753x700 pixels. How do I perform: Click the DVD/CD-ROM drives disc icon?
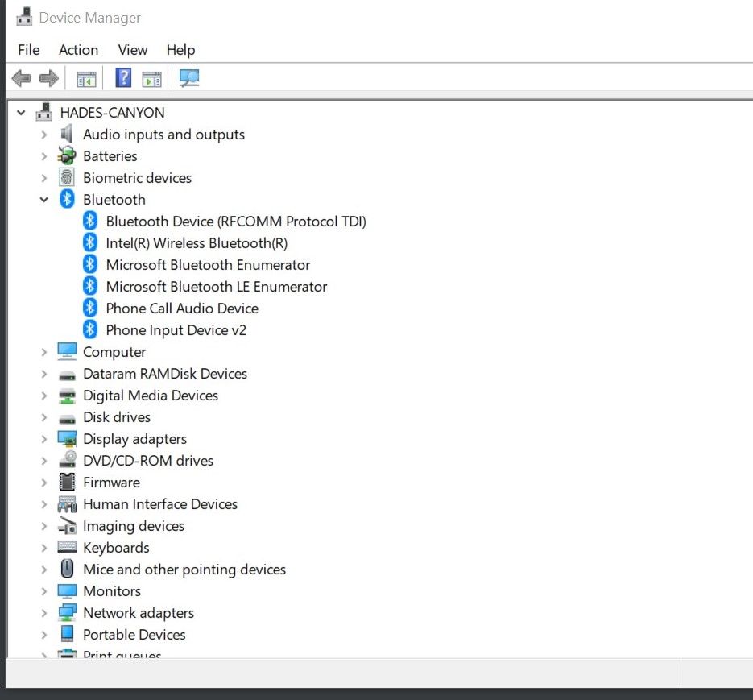tap(67, 460)
